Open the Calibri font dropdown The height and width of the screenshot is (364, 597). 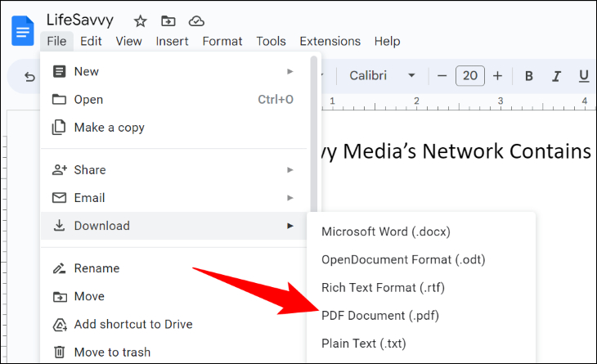click(x=382, y=76)
